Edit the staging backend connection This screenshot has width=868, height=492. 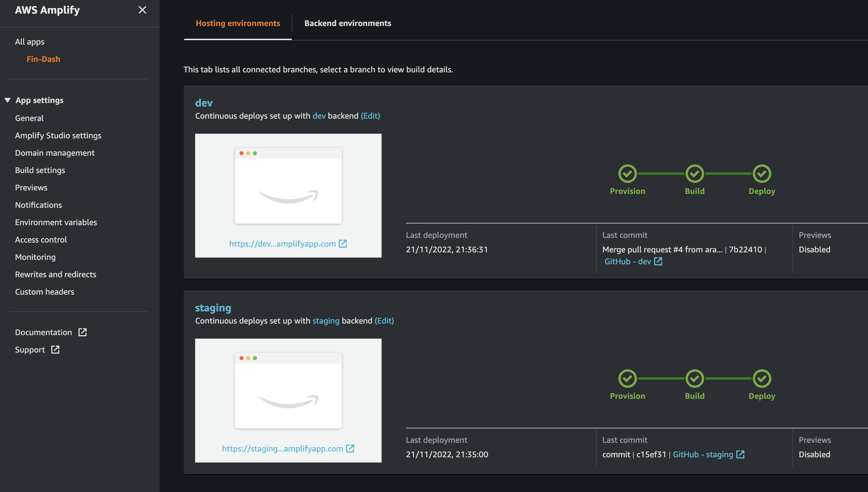tap(384, 320)
